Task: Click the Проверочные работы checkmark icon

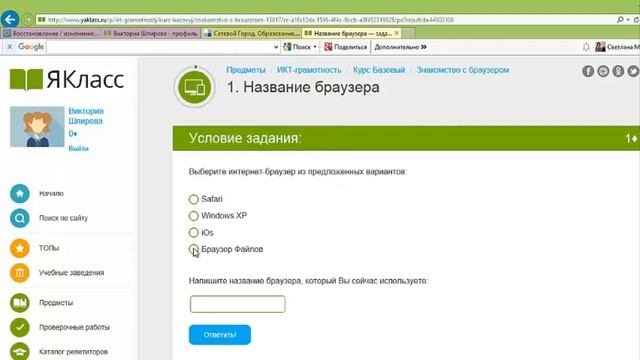Action: [x=20, y=327]
